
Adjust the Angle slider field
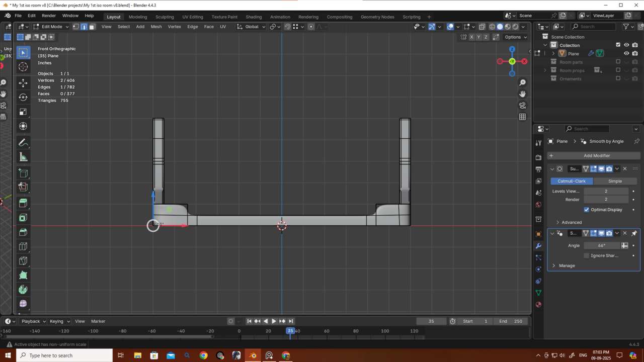602,245
